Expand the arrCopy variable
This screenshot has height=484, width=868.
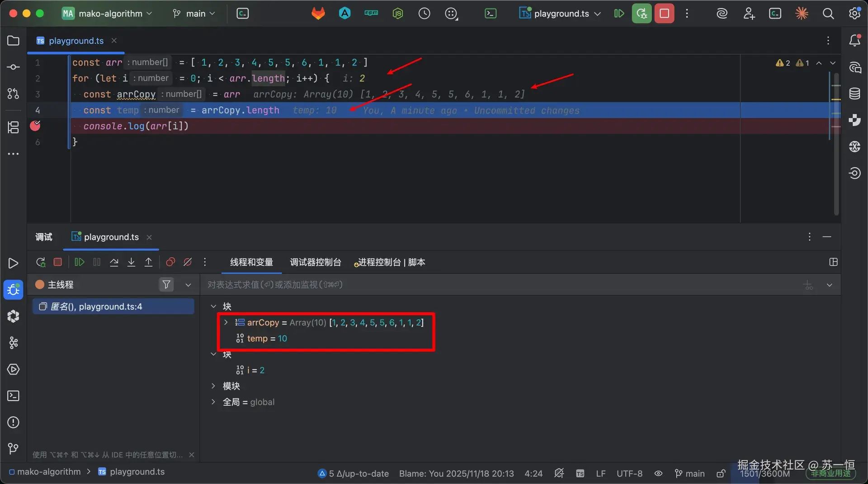[x=226, y=322]
